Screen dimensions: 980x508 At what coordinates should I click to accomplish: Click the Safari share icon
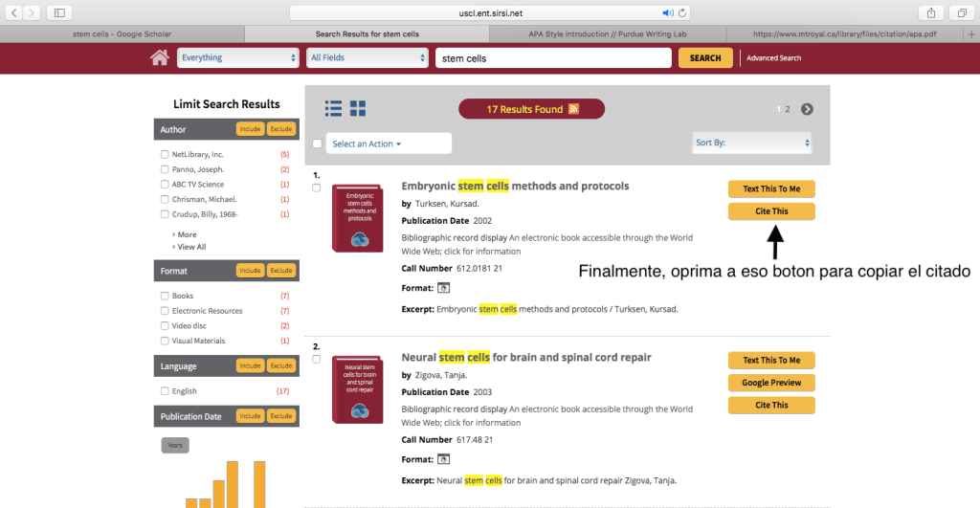929,12
